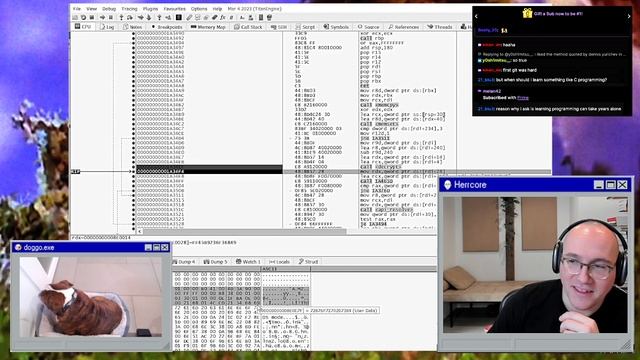The image size is (640, 360).
Task: Open the Tracing menu
Action: click(129, 9)
